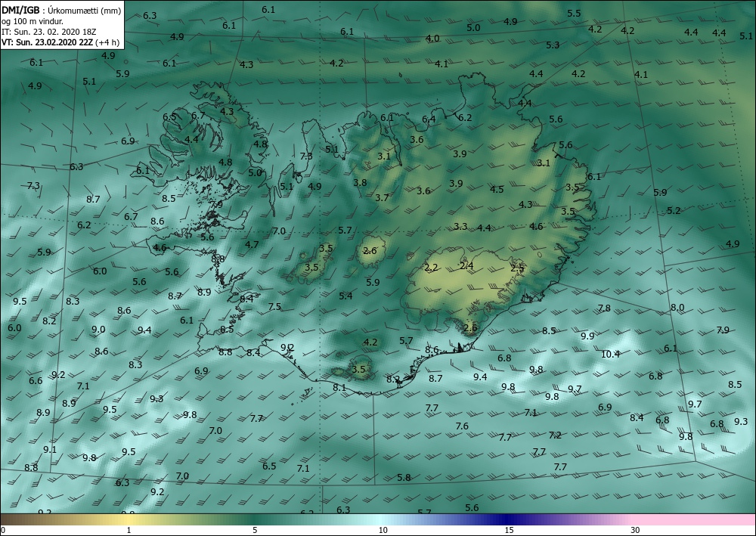Click the 'IT: Sun. 23. 02. 2020 18Z' line
Viewport: 756px width, 536px height.
[x=48, y=31]
